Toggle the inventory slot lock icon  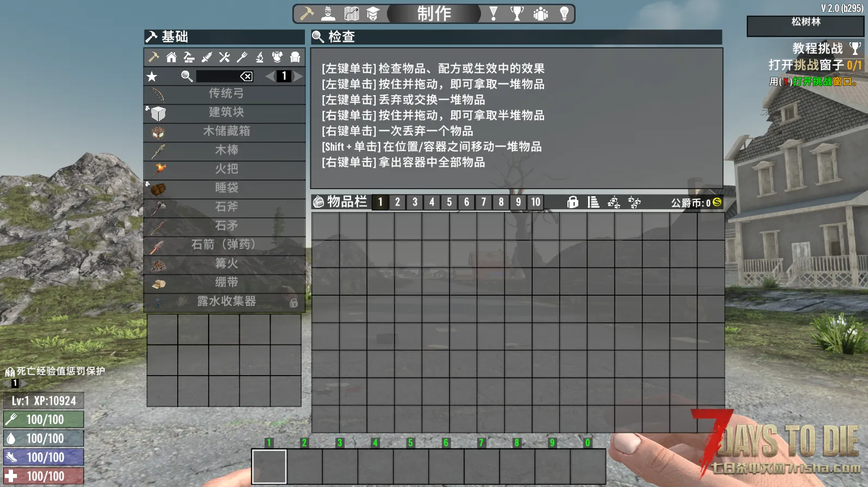coord(573,202)
